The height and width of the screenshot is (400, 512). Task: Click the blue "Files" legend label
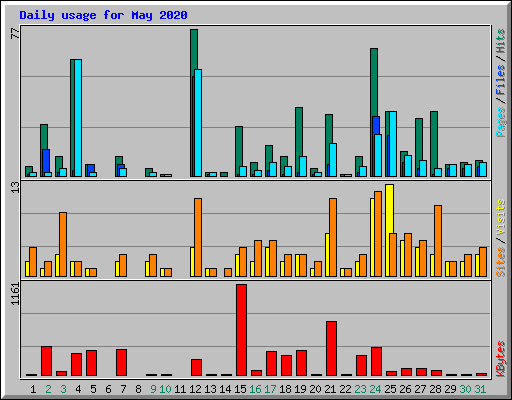[x=500, y=80]
